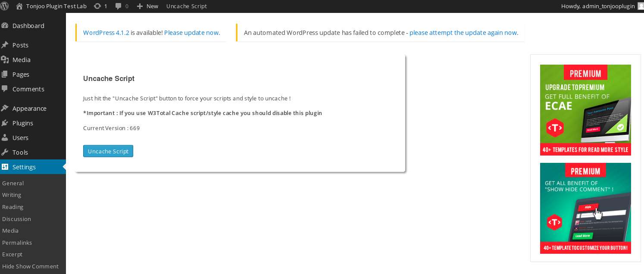The image size is (644, 274).
Task: Click the Dashboard gauge icon in sidebar
Action: tap(4, 25)
